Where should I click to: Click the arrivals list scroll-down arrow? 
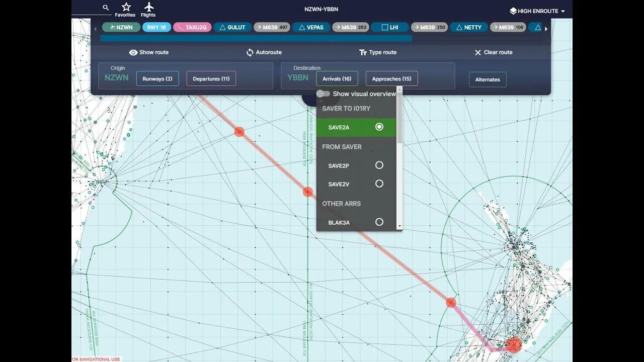point(399,227)
